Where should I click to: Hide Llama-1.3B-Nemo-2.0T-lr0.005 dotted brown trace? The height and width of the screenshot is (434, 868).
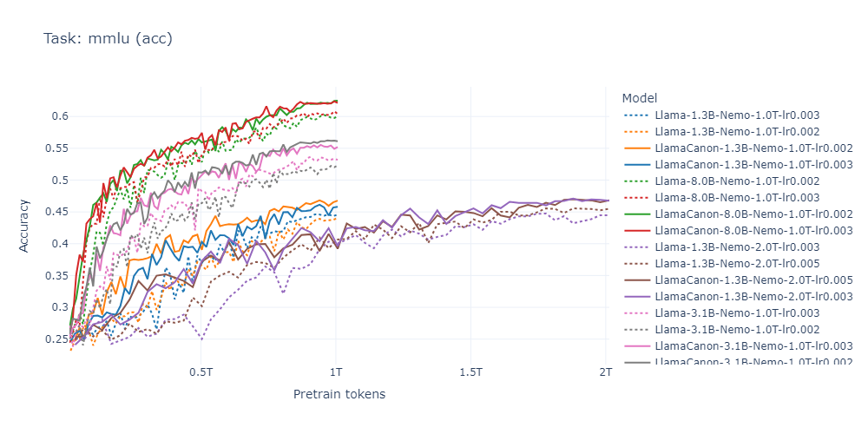[x=737, y=264]
